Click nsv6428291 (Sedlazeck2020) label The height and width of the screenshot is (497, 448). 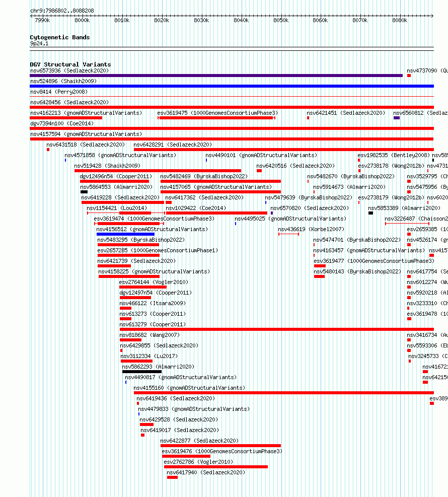(x=173, y=145)
